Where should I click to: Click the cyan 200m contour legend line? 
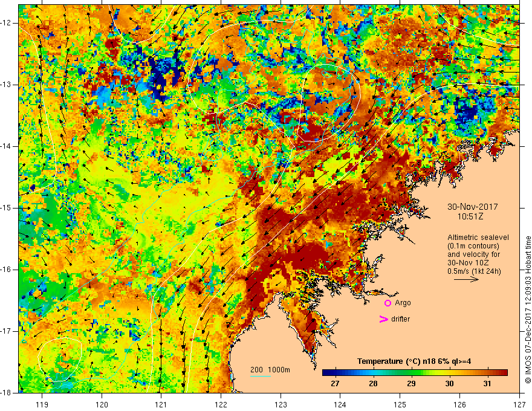coord(261,376)
